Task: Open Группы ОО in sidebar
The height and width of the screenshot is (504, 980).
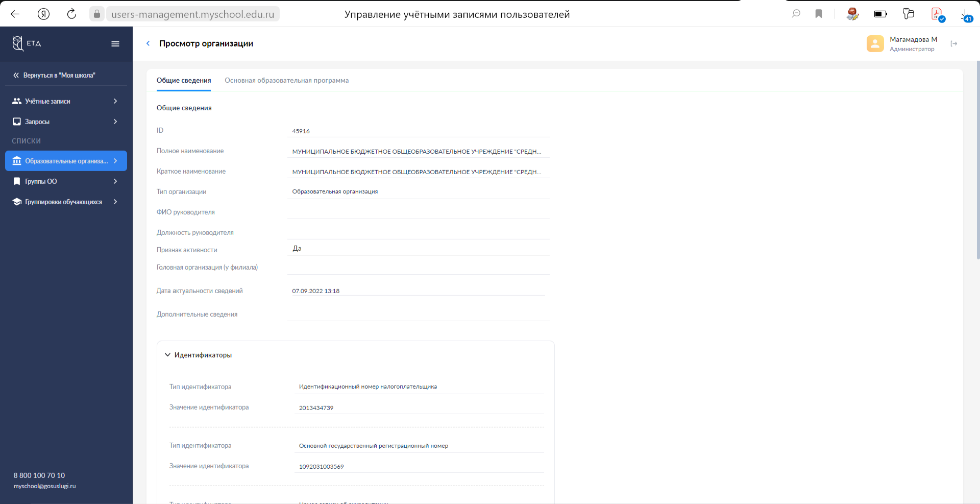Action: pos(65,181)
